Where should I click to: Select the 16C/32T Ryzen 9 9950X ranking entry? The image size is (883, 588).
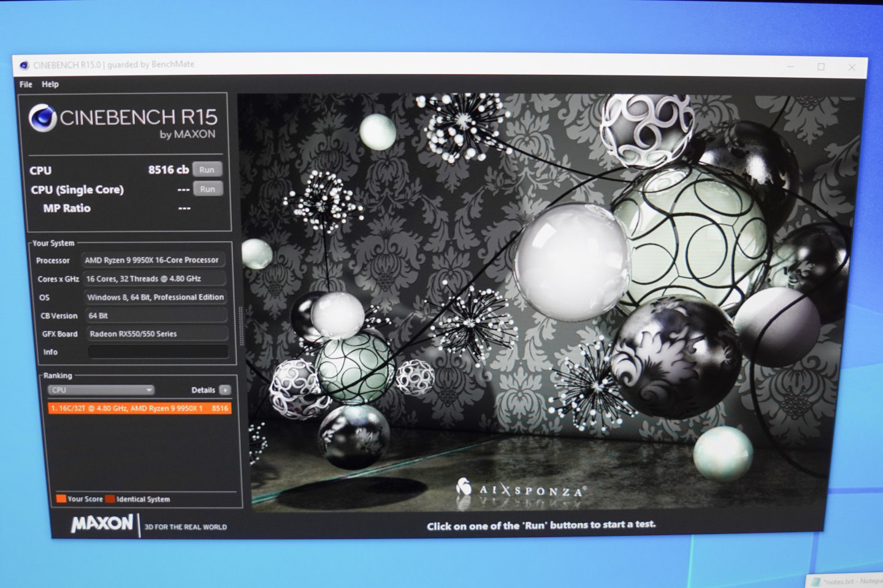pyautogui.click(x=140, y=408)
